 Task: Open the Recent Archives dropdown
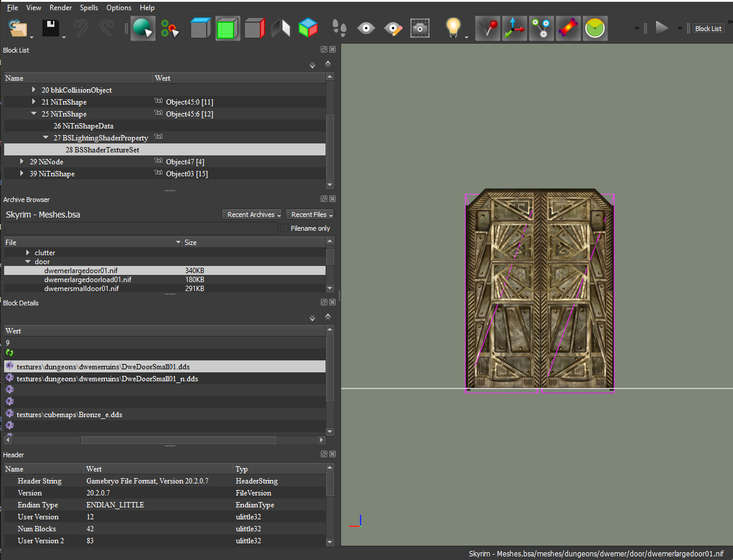click(253, 215)
